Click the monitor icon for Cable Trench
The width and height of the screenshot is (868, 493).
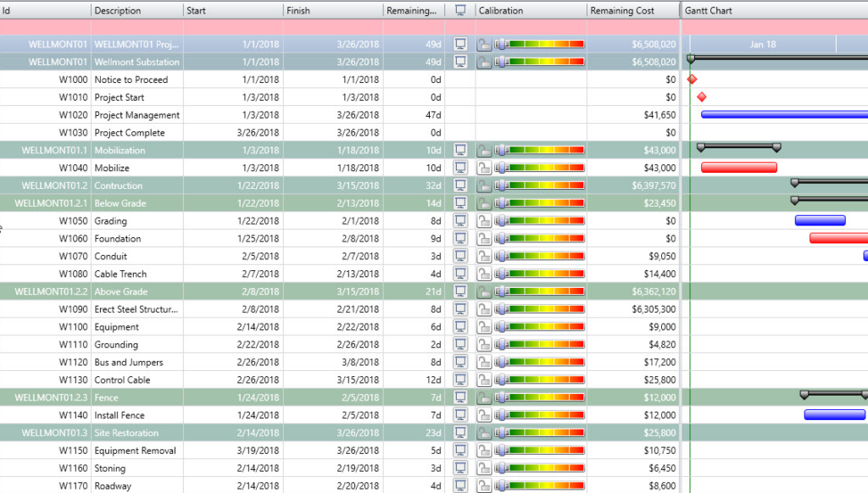(461, 274)
